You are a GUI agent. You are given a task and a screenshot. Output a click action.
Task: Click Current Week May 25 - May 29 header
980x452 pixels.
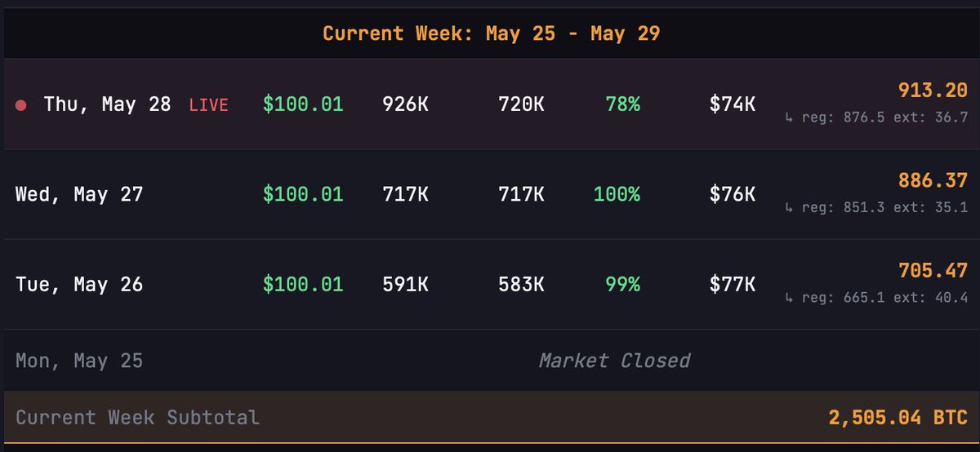[491, 33]
